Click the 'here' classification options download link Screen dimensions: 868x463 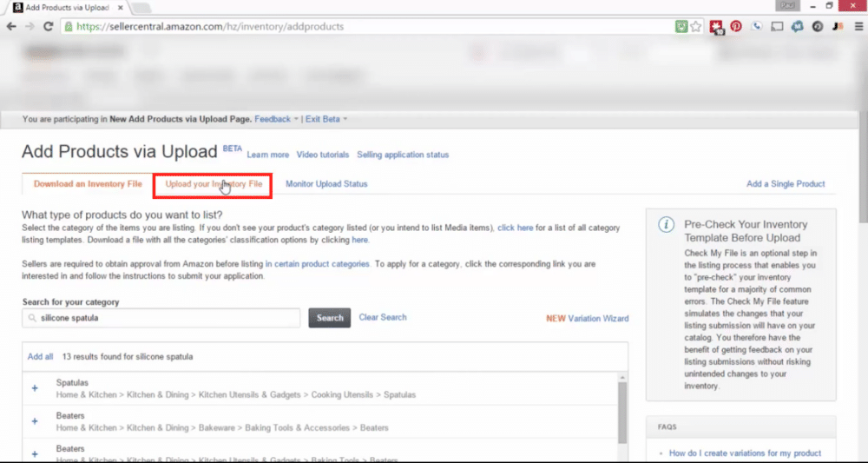[x=360, y=240]
